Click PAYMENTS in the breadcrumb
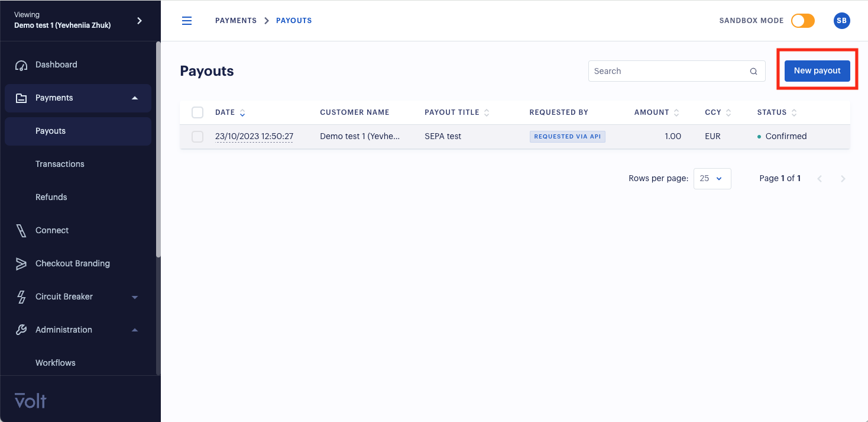Screen dimensions: 868x422 [x=235, y=20]
